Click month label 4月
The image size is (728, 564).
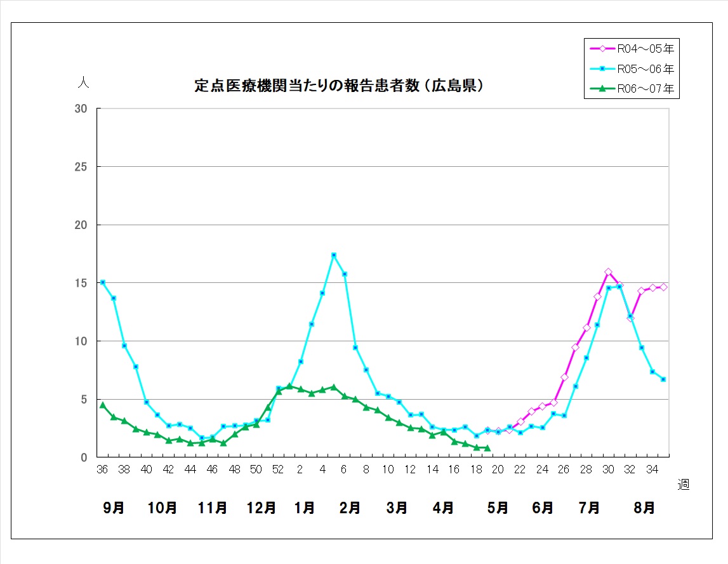point(443,508)
